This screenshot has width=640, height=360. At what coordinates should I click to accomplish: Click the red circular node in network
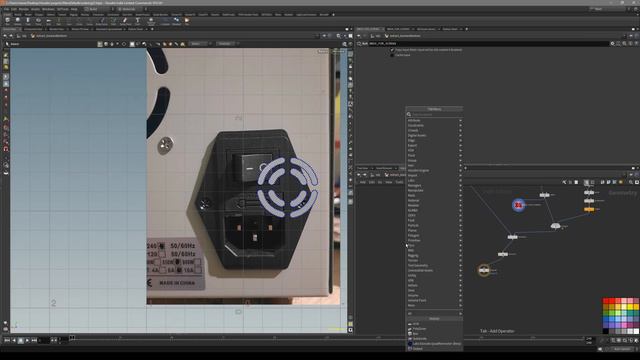(518, 204)
